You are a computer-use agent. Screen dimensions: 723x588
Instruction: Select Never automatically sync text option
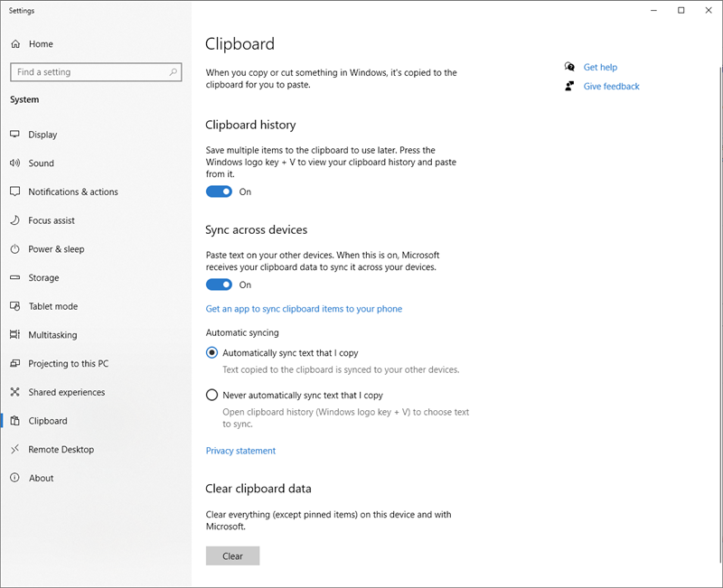pos(212,395)
